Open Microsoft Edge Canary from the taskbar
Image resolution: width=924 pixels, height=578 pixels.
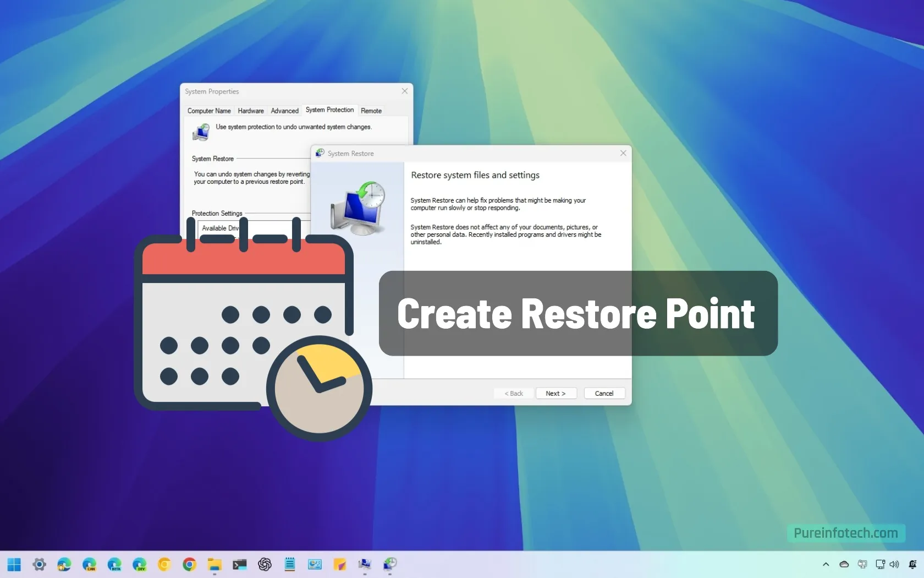[x=89, y=565]
